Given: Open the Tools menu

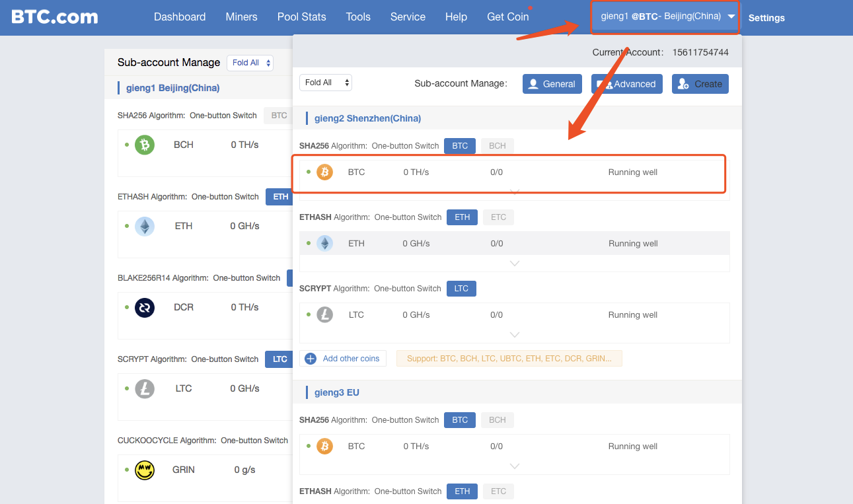Looking at the screenshot, I should point(358,17).
